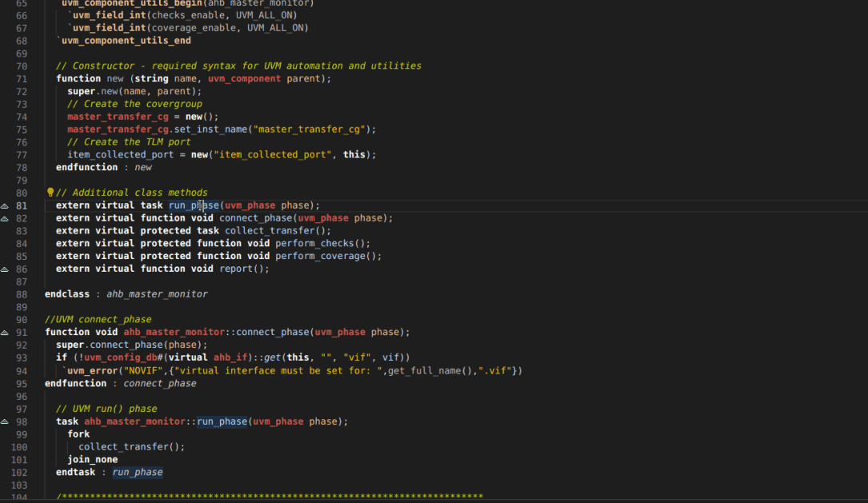The height and width of the screenshot is (503, 868).
Task: Select line number 88 in the gutter
Action: click(22, 293)
